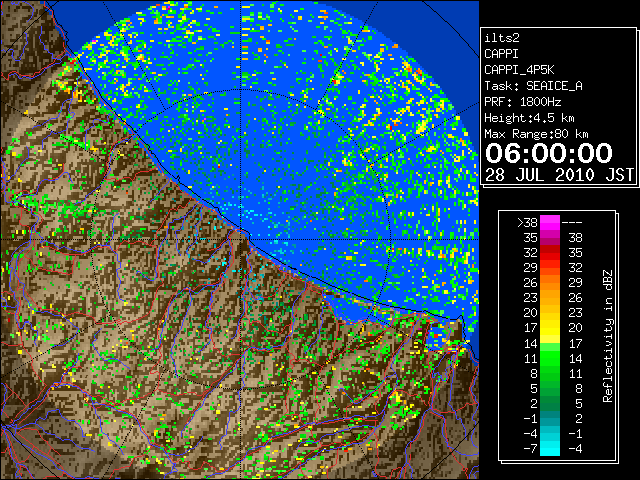Image resolution: width=640 pixels, height=480 pixels.
Task: Pick the red band of the reflectivity scale
Action: tap(550, 253)
